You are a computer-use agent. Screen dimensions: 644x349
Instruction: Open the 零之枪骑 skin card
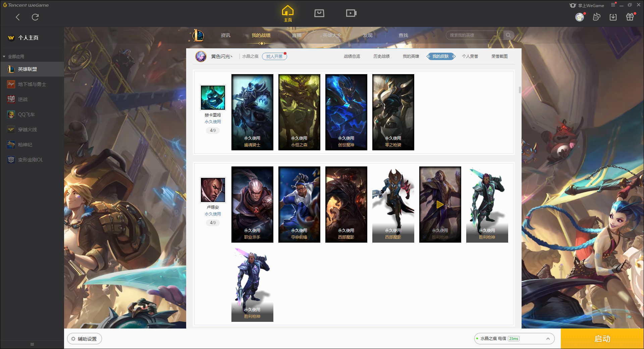tap(393, 112)
